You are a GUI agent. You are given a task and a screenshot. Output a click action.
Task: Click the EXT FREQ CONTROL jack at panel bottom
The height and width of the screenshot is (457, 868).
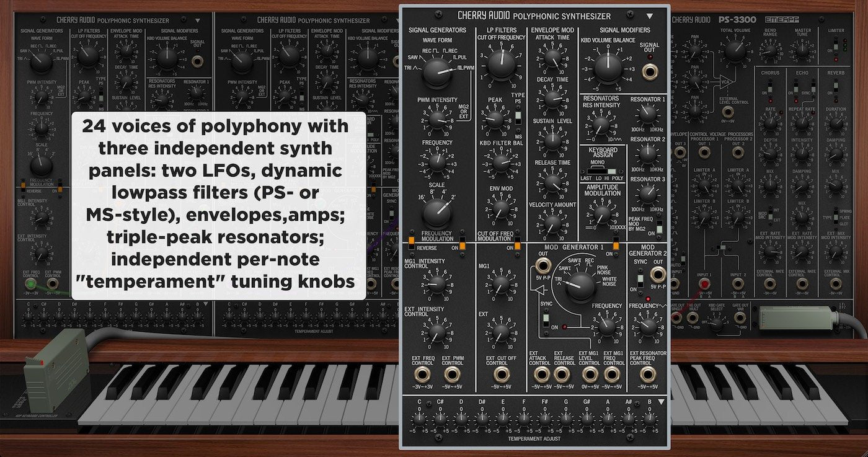pyautogui.click(x=422, y=374)
